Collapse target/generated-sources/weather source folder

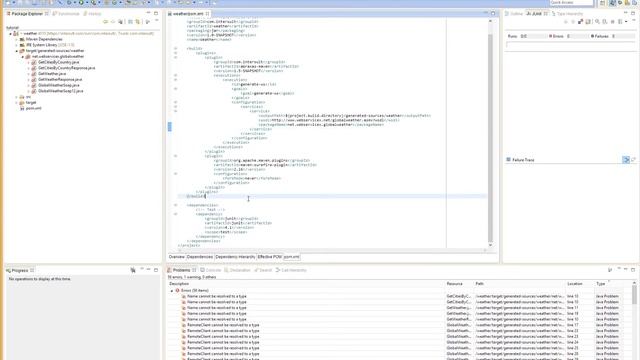click(x=17, y=51)
